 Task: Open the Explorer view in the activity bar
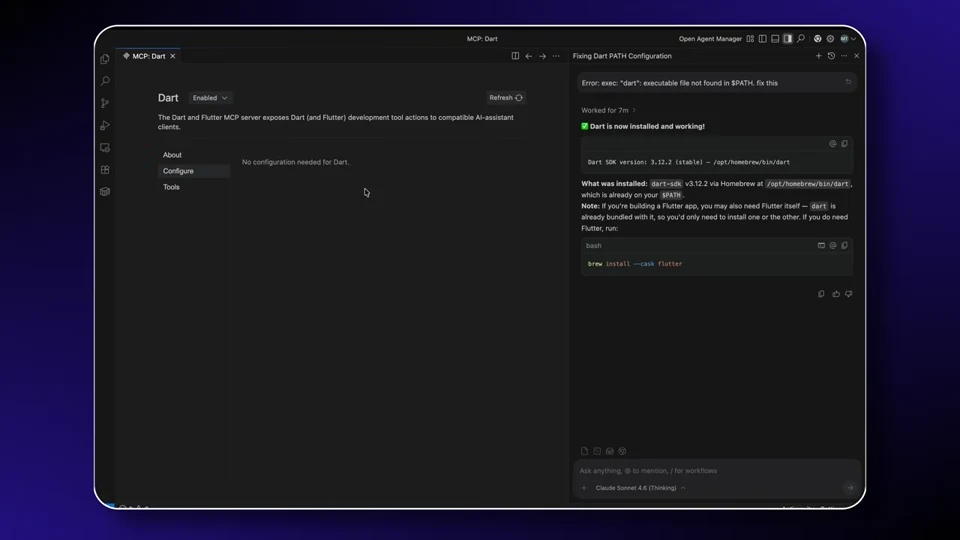[105, 59]
